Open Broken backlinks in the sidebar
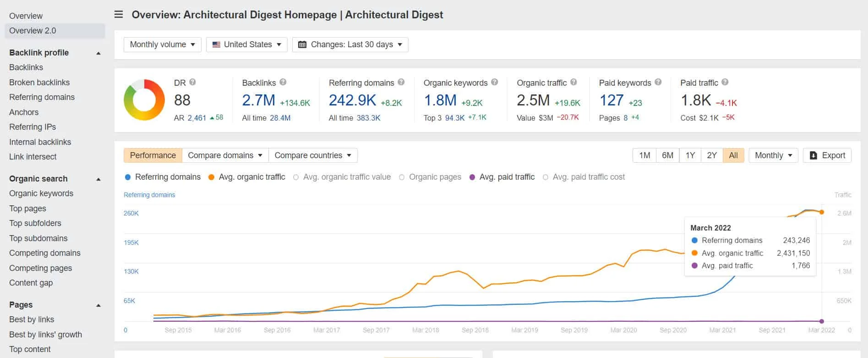 point(39,83)
